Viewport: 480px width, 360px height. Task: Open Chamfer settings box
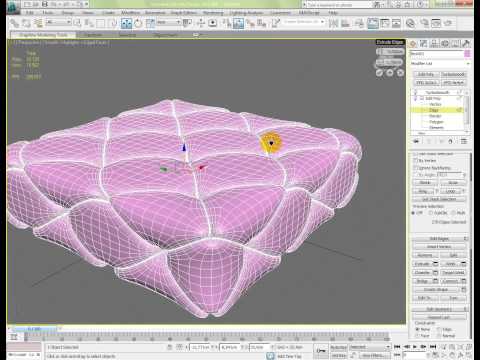pos(435,272)
